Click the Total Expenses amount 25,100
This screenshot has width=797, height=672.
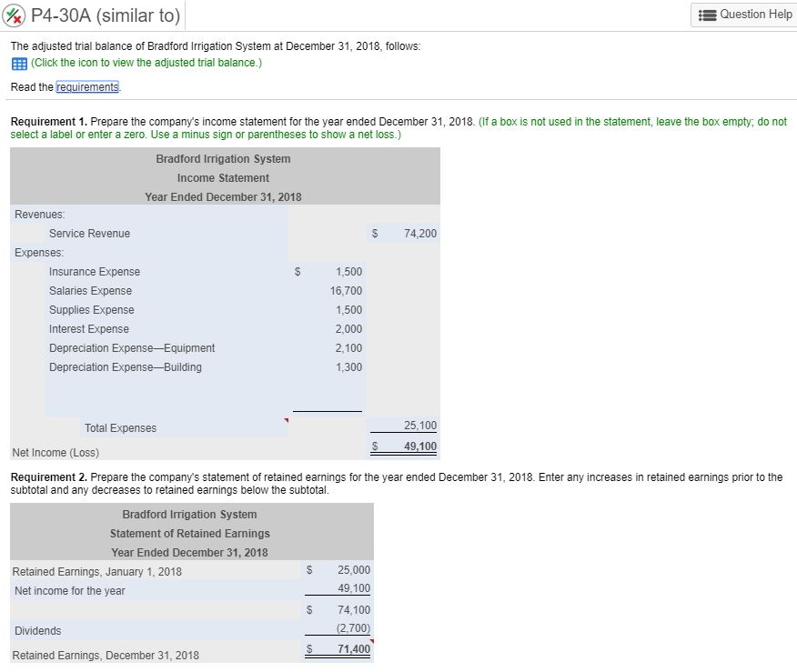419,426
